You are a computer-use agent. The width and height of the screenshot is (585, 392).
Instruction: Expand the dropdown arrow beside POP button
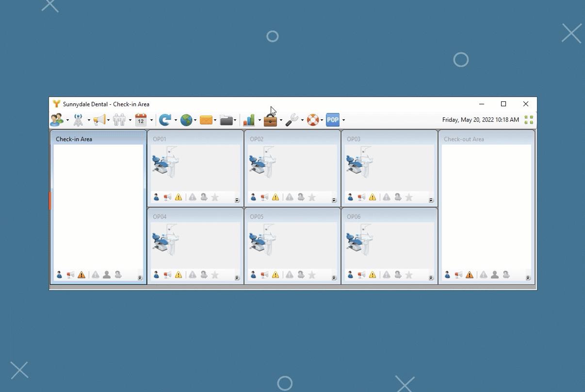343,120
